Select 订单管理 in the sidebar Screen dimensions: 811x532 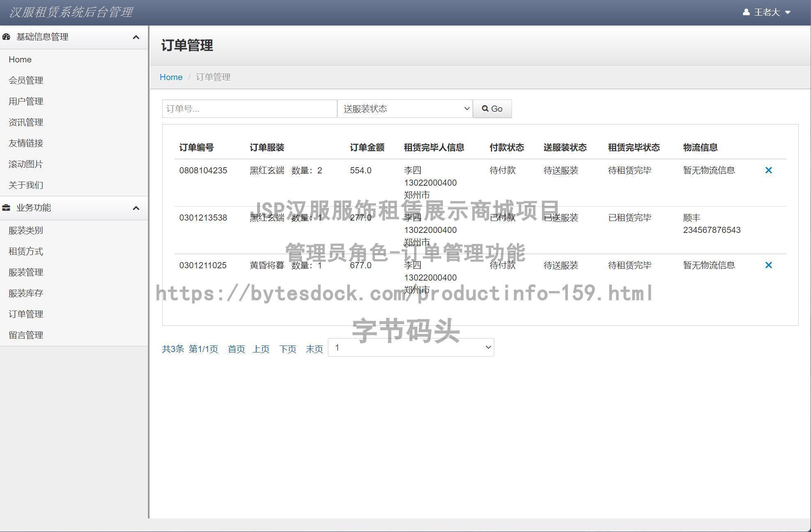(26, 314)
